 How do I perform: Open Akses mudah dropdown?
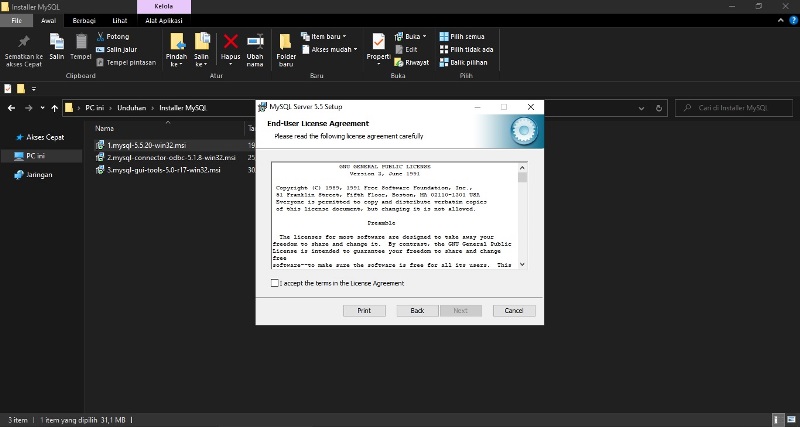pyautogui.click(x=329, y=49)
